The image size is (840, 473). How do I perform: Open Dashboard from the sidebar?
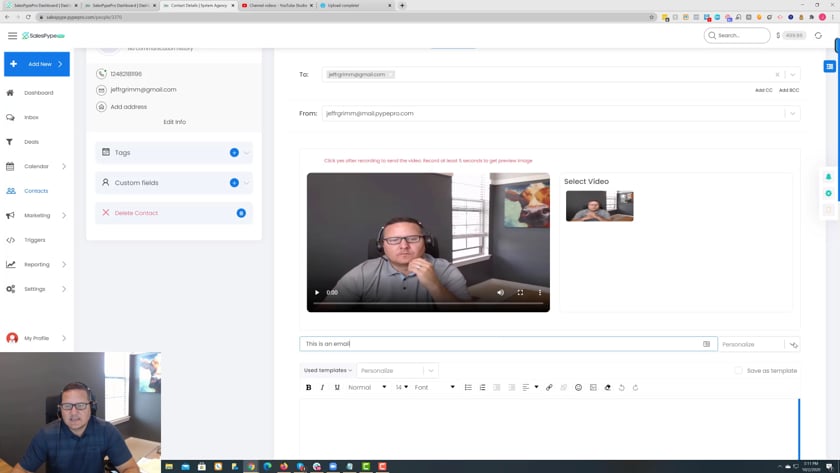coord(39,93)
